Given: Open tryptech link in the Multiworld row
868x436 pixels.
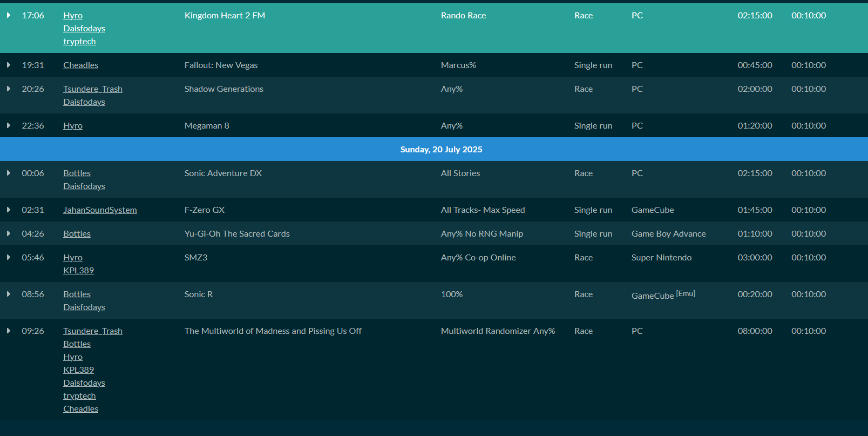Looking at the screenshot, I should point(79,396).
